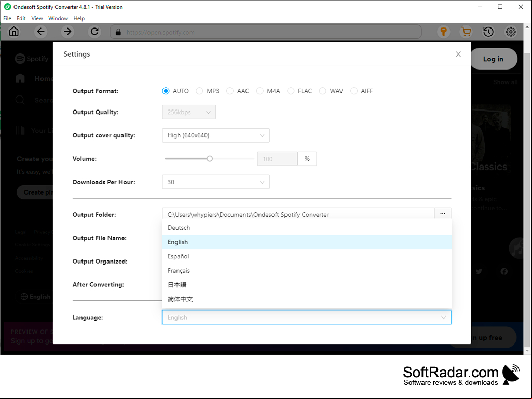The height and width of the screenshot is (399, 532).
Task: Click the volume percentage field
Action: 277,159
